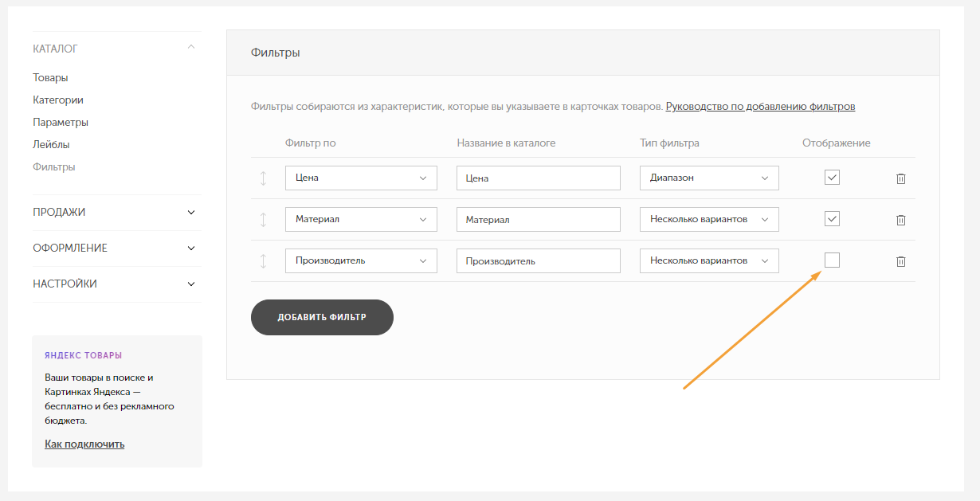
Task: Click the Фильтр по column header
Action: point(311,143)
